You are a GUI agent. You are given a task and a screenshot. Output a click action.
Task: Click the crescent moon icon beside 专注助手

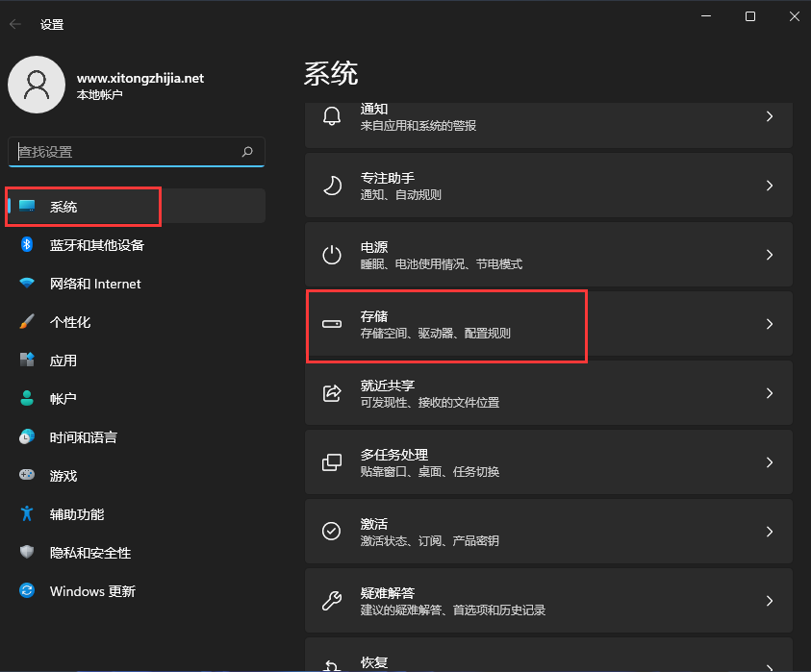point(332,186)
